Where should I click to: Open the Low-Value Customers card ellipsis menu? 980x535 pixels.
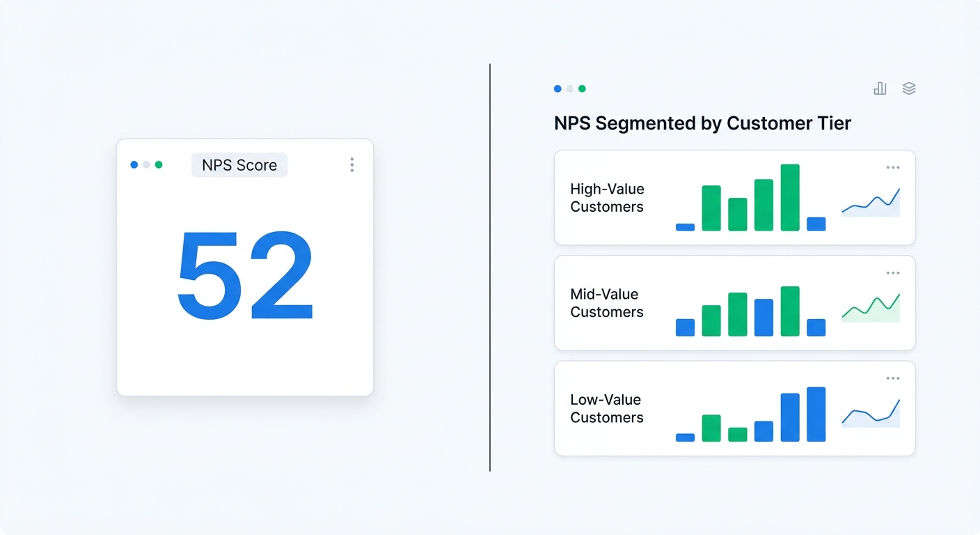893,378
